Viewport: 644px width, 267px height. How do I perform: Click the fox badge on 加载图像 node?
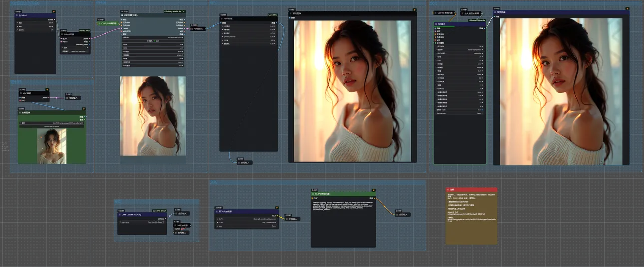pyautogui.click(x=84, y=109)
